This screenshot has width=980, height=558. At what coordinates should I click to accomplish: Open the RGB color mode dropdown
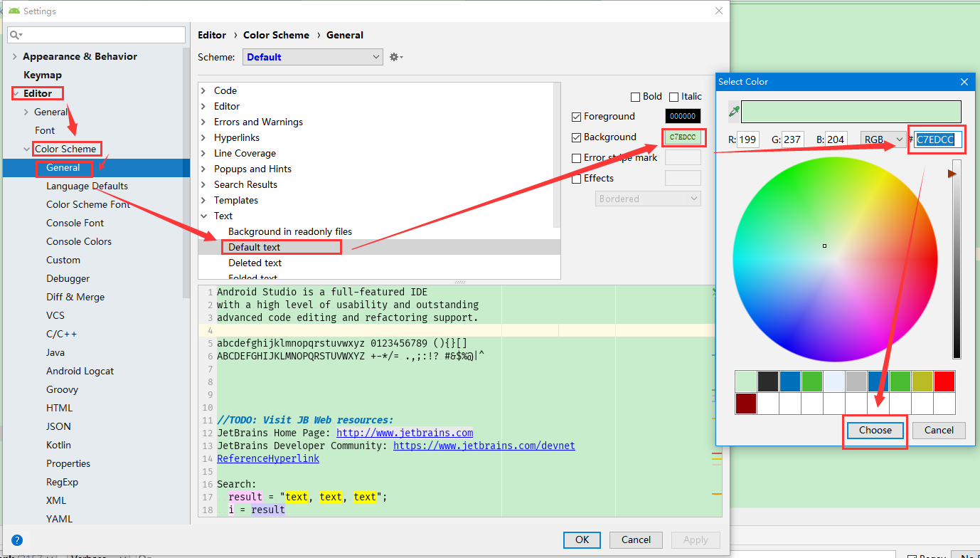click(x=883, y=139)
